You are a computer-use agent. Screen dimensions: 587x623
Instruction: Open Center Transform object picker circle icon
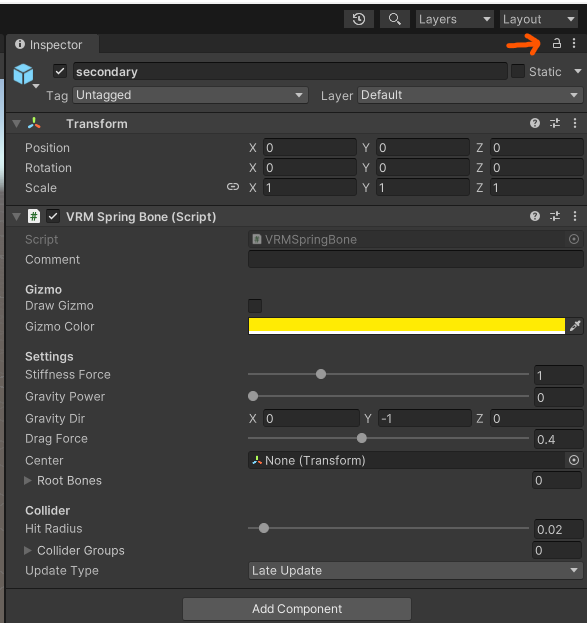click(574, 460)
